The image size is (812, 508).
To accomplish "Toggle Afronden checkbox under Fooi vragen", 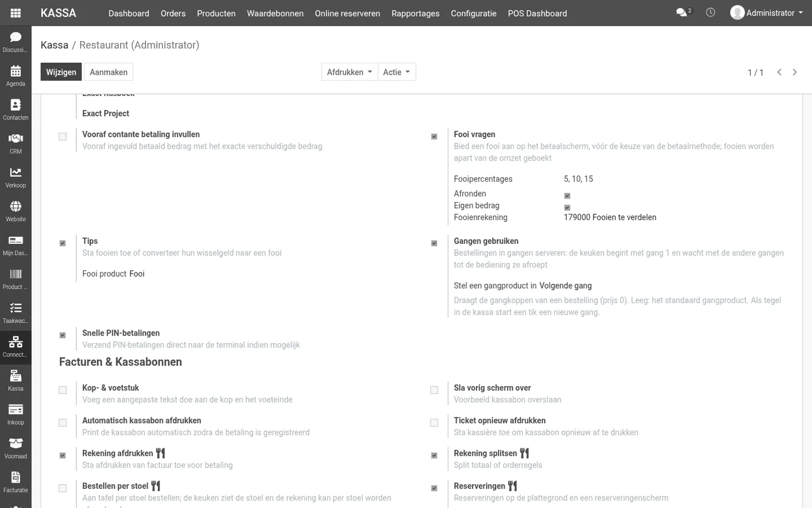I will coord(567,196).
